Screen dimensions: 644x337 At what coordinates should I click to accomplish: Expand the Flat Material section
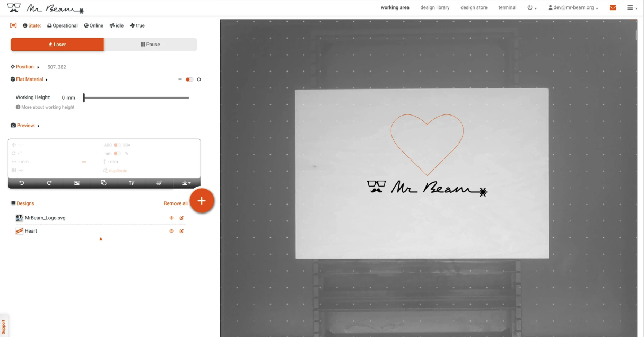(x=29, y=79)
